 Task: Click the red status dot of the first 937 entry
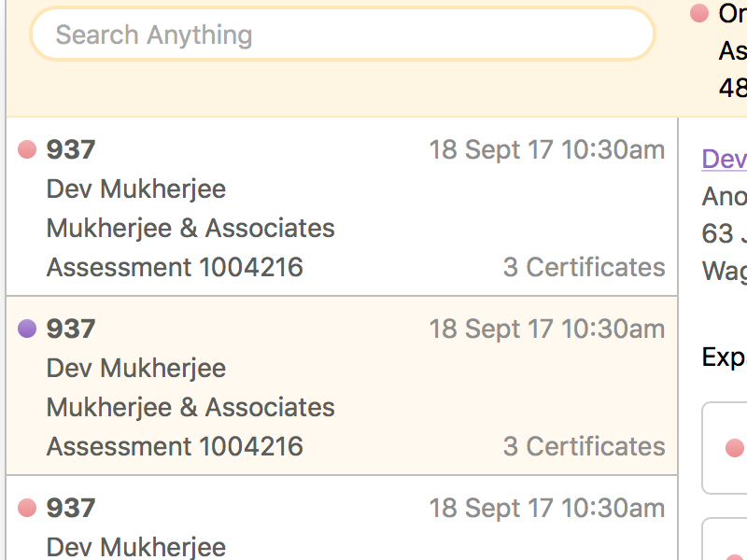(27, 149)
